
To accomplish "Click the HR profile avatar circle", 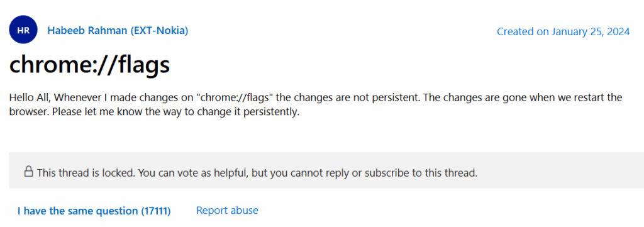I will coord(23,31).
